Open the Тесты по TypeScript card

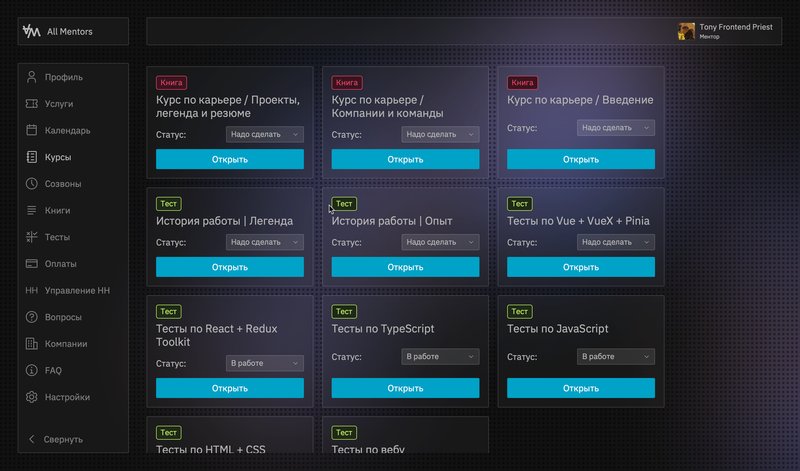coord(405,388)
